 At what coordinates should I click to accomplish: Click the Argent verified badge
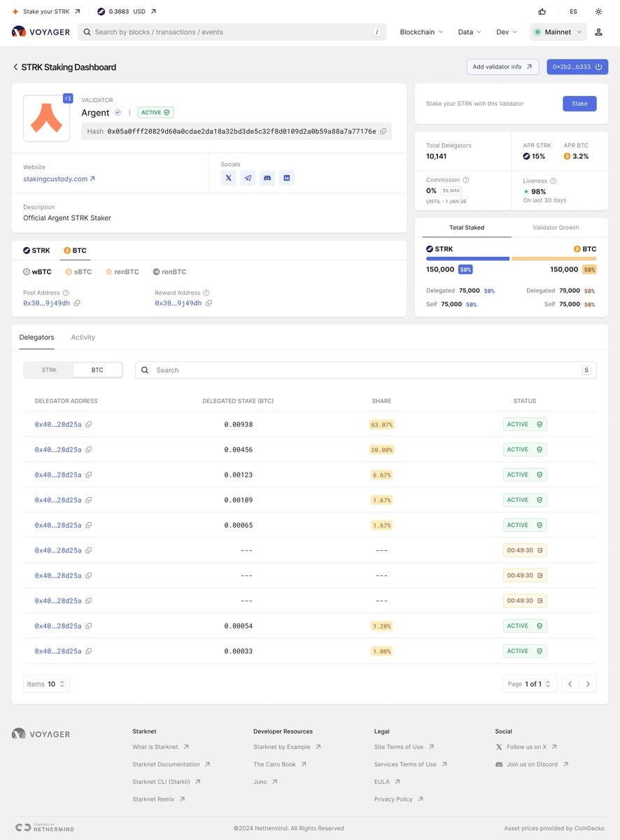(118, 112)
